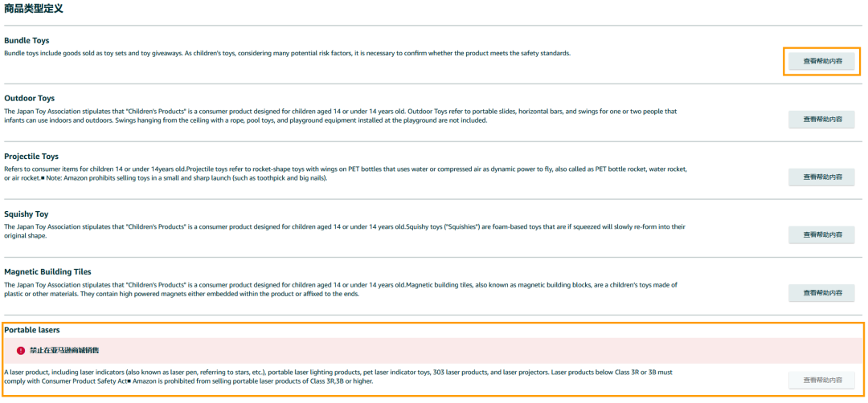868x403 pixels.
Task: Open help content for Magnetic Building Tiles
Action: coord(821,293)
